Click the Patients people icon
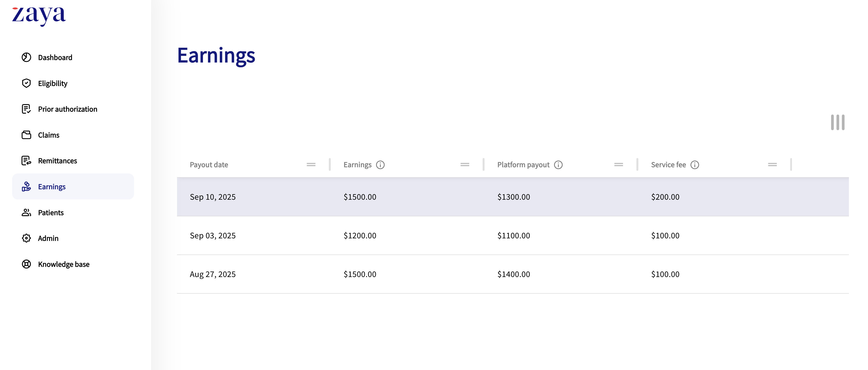 tap(26, 212)
